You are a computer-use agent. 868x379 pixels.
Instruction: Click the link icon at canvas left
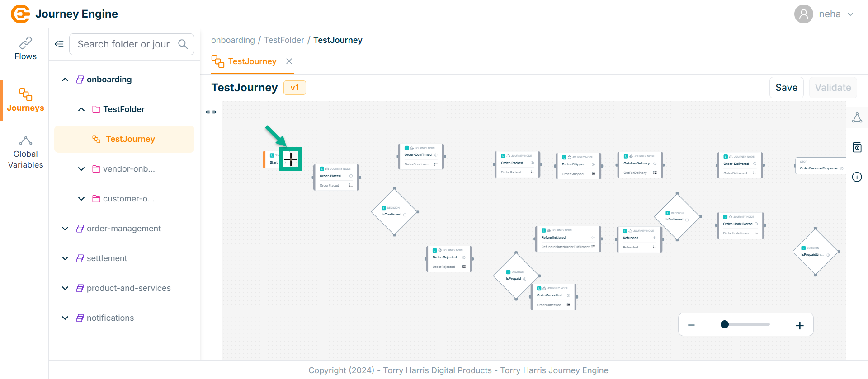pos(211,112)
